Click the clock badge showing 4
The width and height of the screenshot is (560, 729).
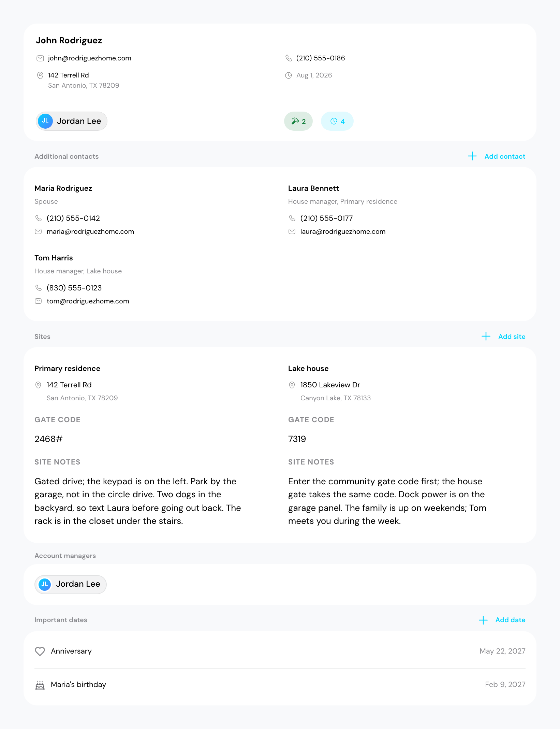click(x=337, y=121)
